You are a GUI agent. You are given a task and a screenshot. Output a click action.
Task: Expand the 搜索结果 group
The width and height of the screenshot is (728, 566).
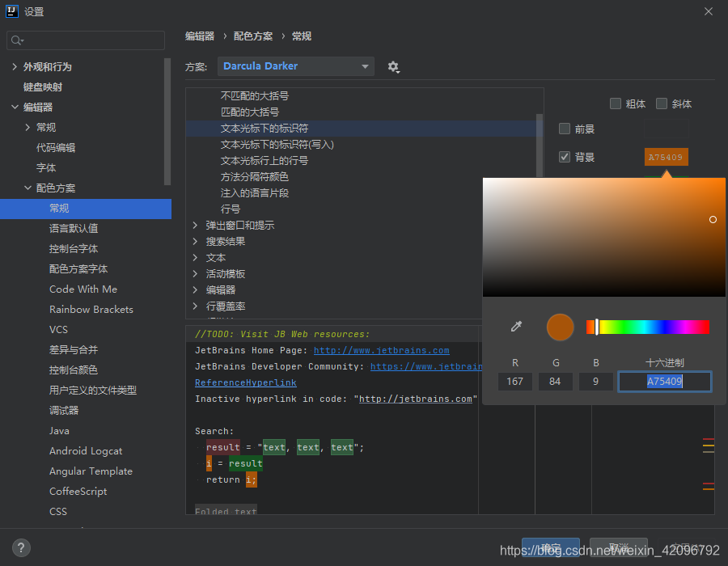(195, 241)
